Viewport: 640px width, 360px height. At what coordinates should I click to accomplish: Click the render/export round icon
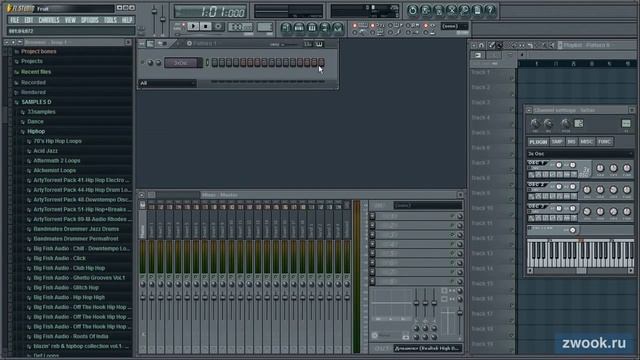438,10
